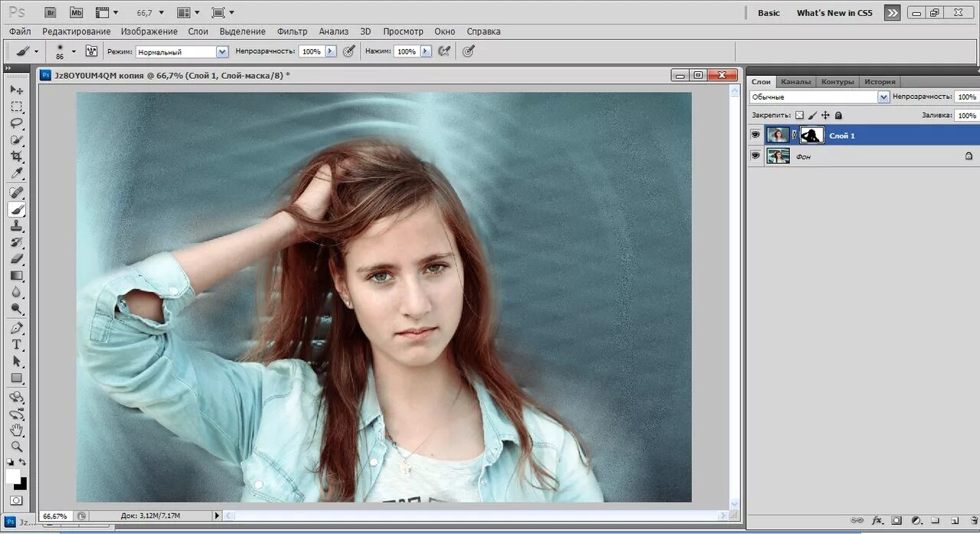
Task: Launch Adobe Bridge from the top bar
Action: tap(51, 13)
